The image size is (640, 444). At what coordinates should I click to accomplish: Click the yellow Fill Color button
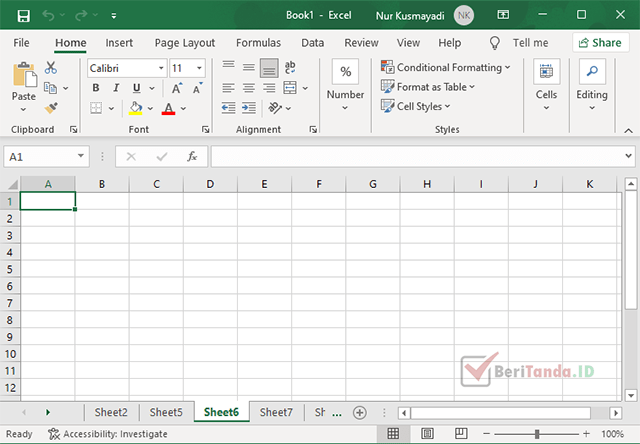136,108
